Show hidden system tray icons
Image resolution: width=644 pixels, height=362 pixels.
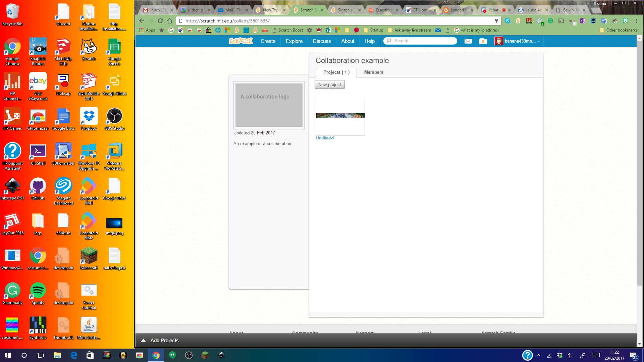[x=538, y=355]
